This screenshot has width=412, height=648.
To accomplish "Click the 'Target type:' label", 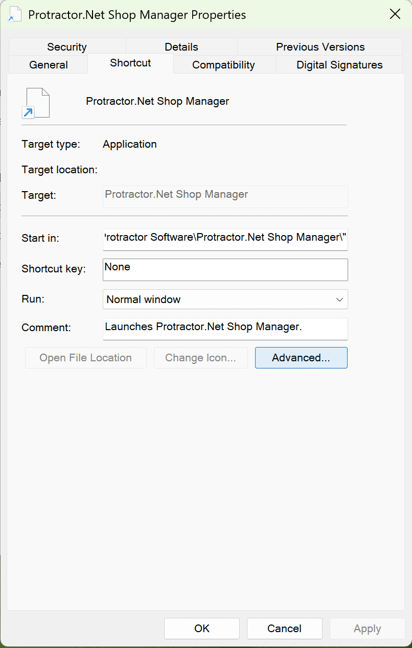I will (x=51, y=144).
